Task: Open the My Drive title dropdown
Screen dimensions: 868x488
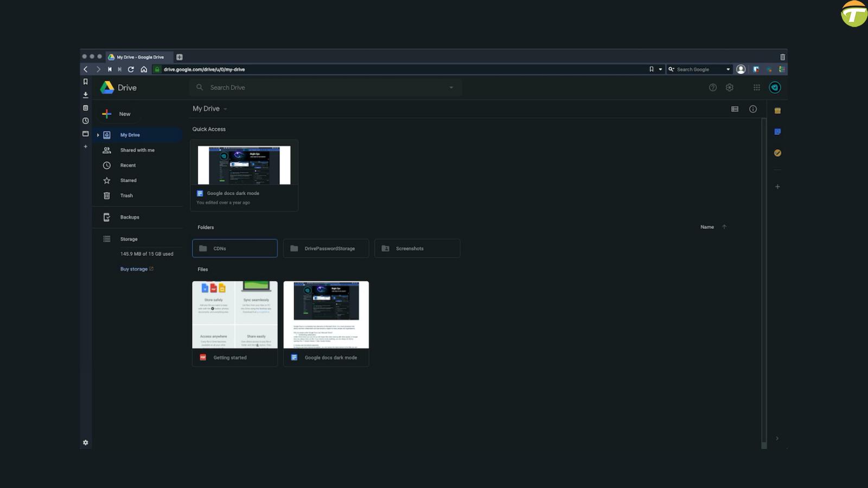Action: 225,109
